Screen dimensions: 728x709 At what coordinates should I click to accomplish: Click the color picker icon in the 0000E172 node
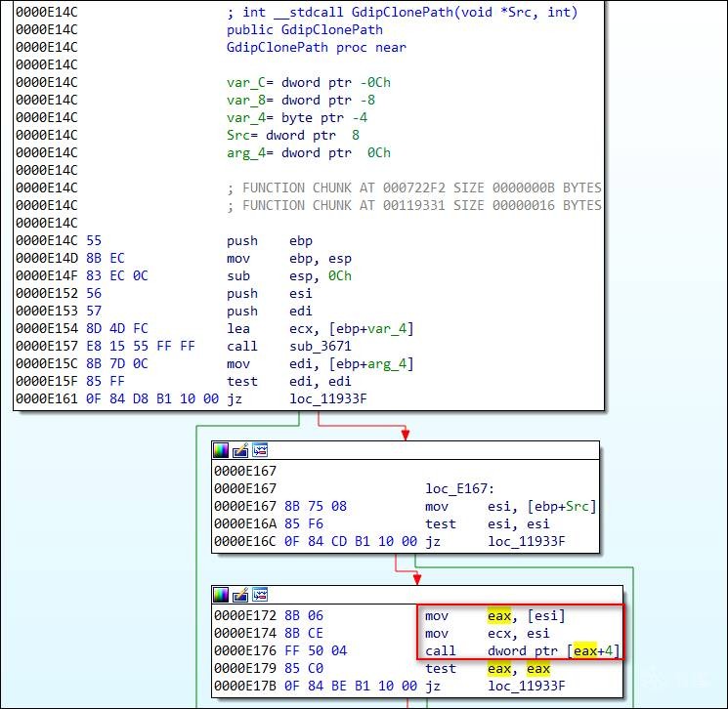coord(221,595)
